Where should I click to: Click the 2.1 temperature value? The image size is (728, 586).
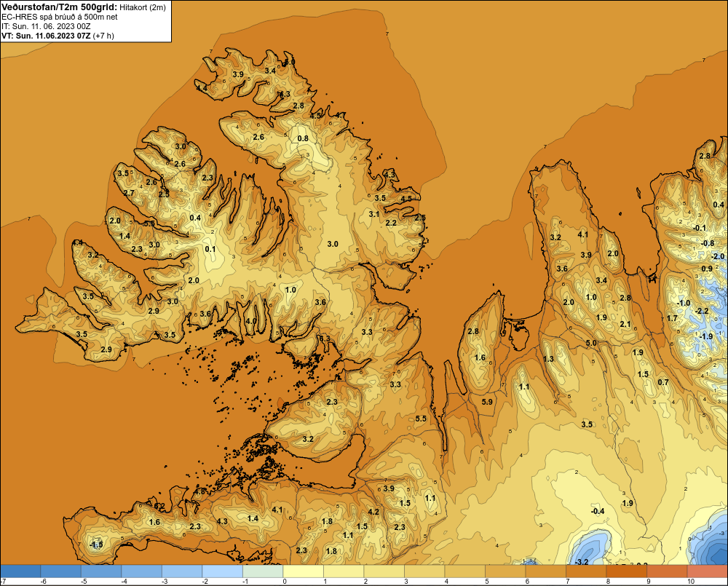coord(625,324)
